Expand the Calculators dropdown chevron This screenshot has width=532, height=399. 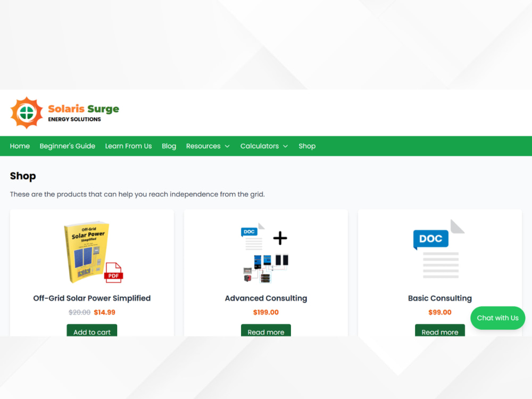click(285, 146)
